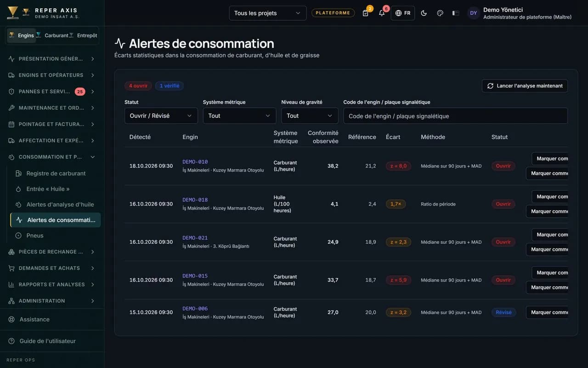The image size is (588, 368).
Task: Toggle the sidebar layout icon in the top bar
Action: pyautogui.click(x=456, y=13)
